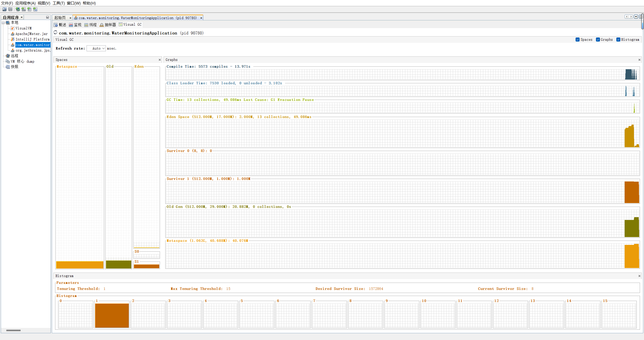644x340 pixels.
Task: Click the VM 核心 dump icon
Action: click(x=8, y=61)
